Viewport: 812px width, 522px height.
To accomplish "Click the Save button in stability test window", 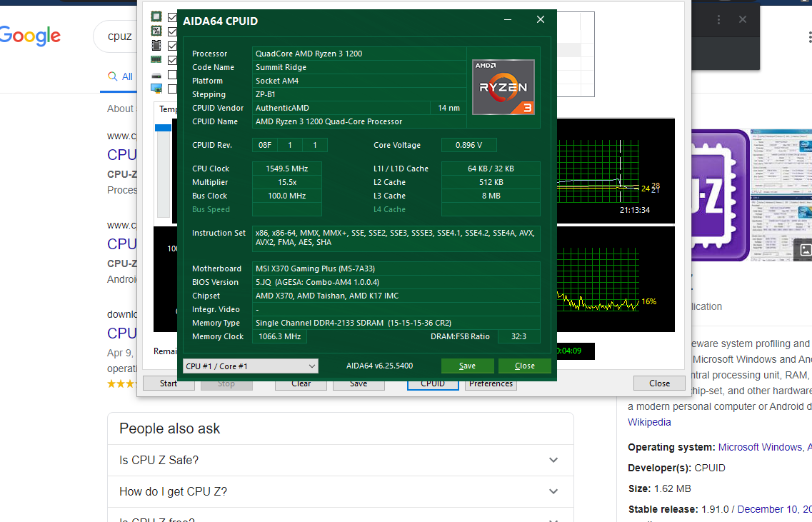I will (x=359, y=385).
